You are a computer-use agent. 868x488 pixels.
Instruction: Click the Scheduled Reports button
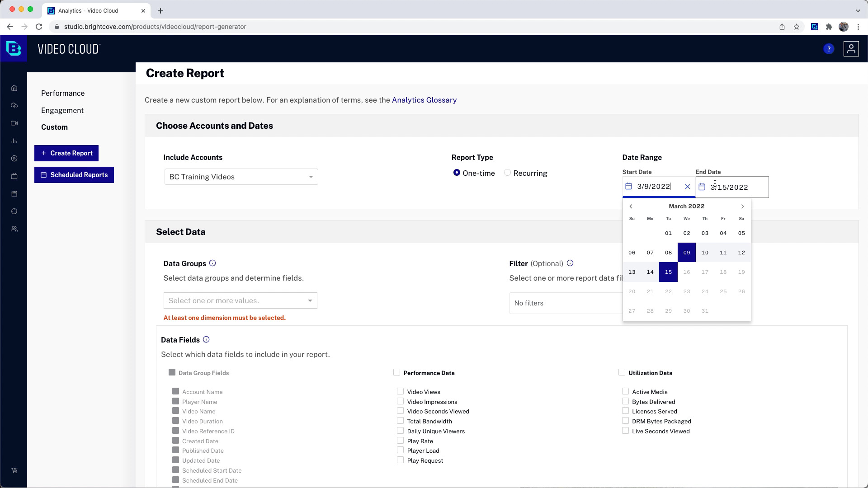coord(74,174)
